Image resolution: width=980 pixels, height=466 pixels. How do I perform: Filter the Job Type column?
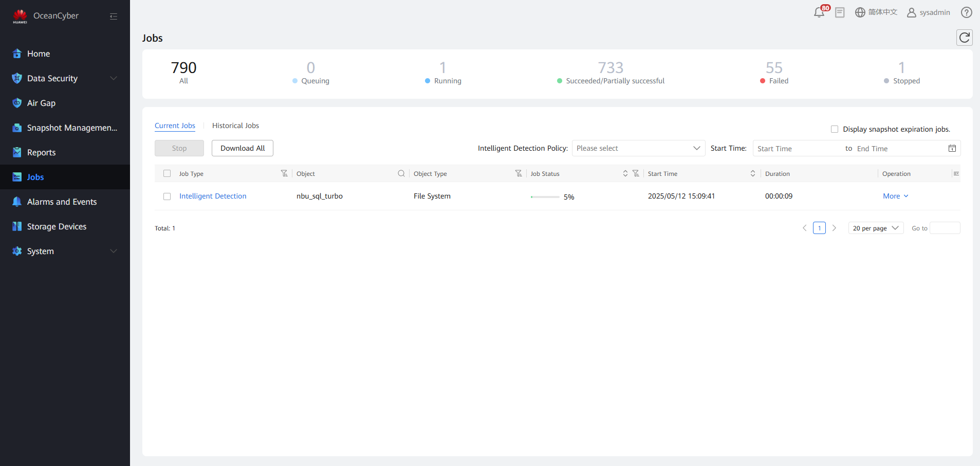[x=284, y=173]
